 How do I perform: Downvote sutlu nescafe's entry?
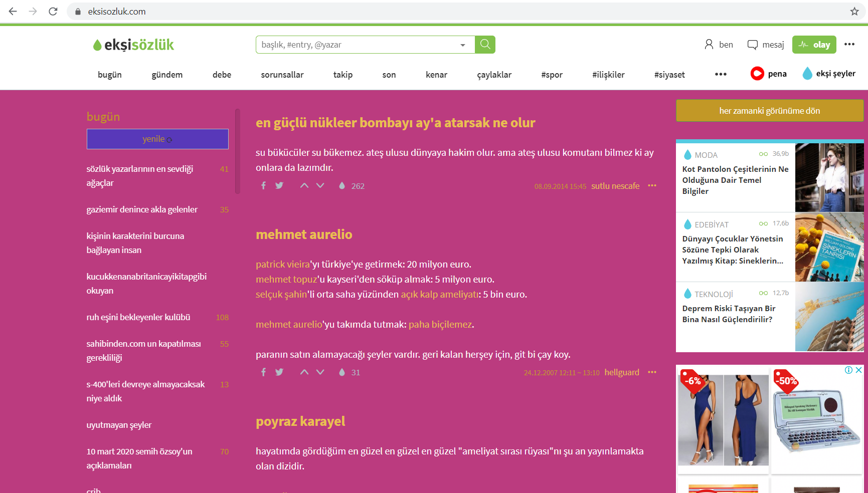(x=320, y=186)
